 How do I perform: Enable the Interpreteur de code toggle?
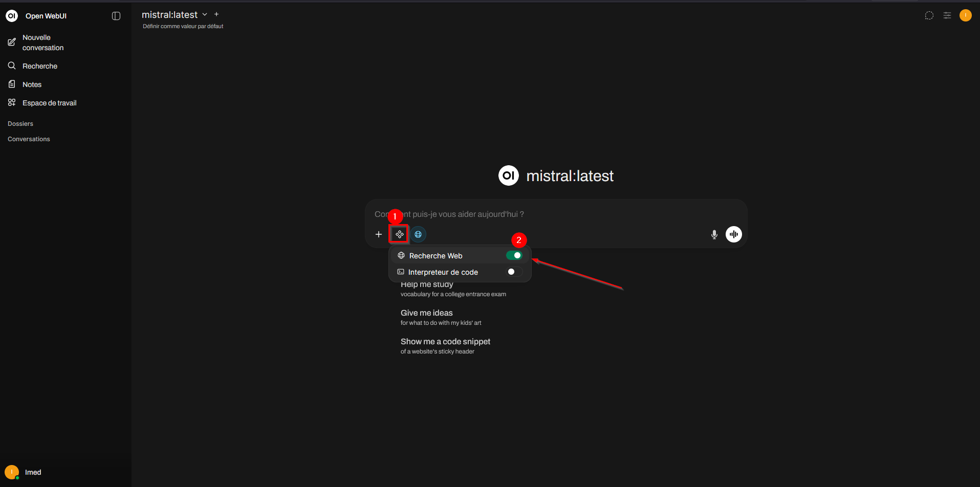coord(512,272)
